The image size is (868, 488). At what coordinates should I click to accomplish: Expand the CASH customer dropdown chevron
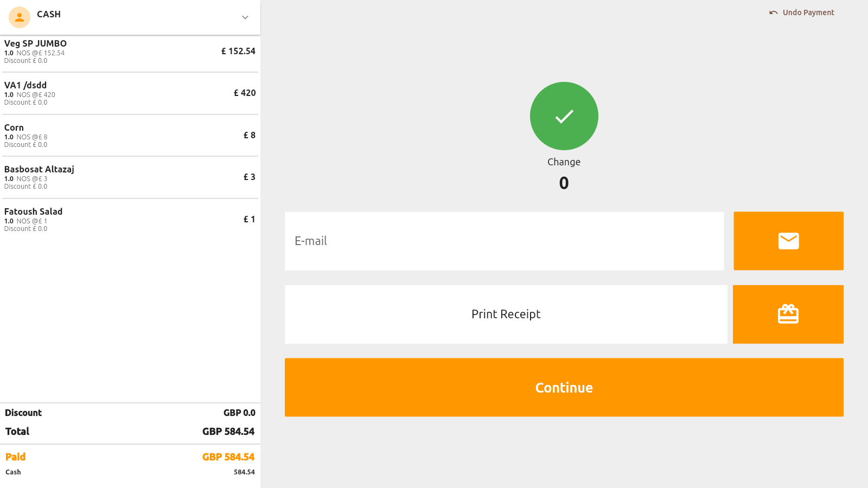[x=245, y=17]
